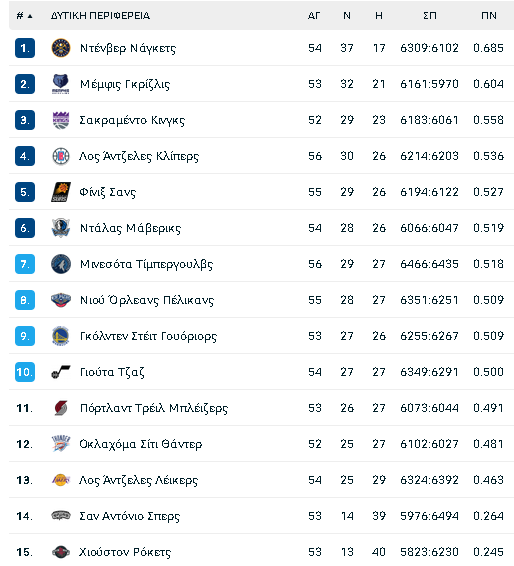Open the Portland Trail Blazers logo
This screenshot has height=566, width=514.
tap(61, 408)
